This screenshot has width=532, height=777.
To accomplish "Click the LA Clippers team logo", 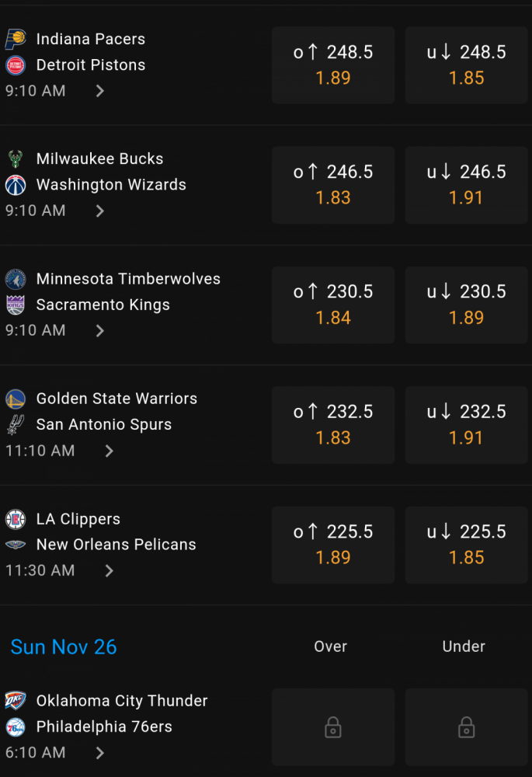I will click(x=16, y=519).
